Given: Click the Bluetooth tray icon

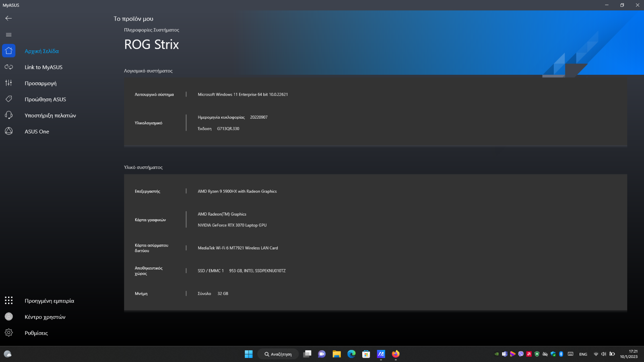Looking at the screenshot, I should click(x=561, y=354).
